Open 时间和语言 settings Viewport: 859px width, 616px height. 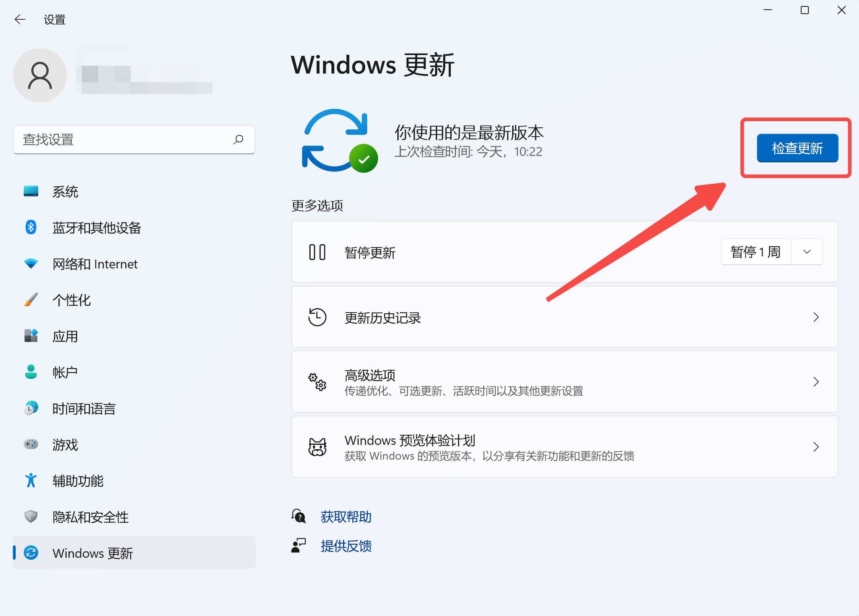[134, 408]
